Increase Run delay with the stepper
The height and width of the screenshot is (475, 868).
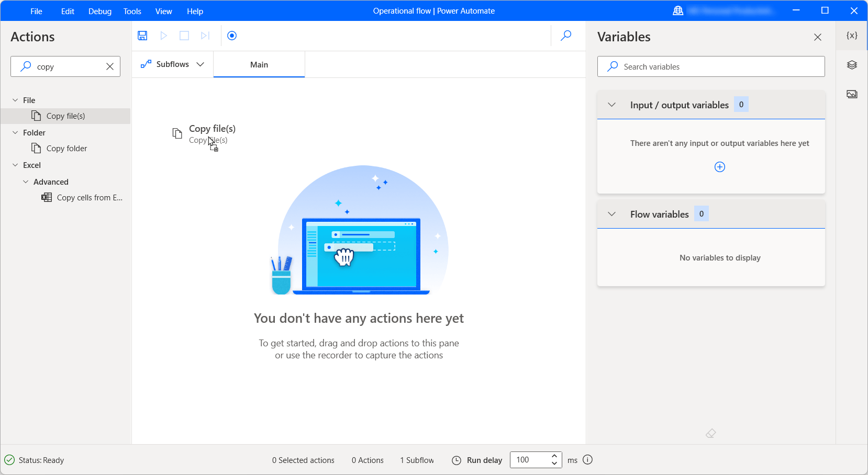[x=554, y=456]
